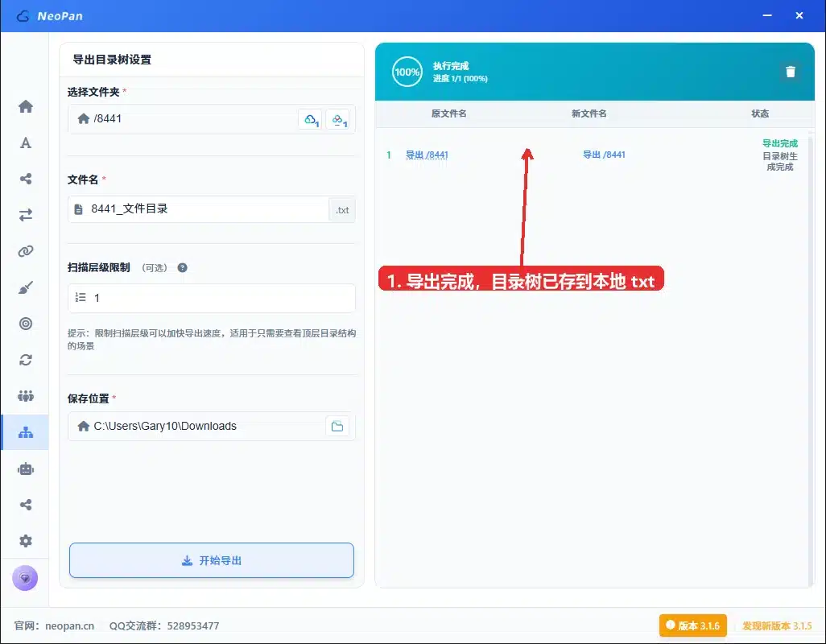The image size is (826, 644).
Task: Click the first cloud picker icon beside /8441
Action: coord(310,119)
